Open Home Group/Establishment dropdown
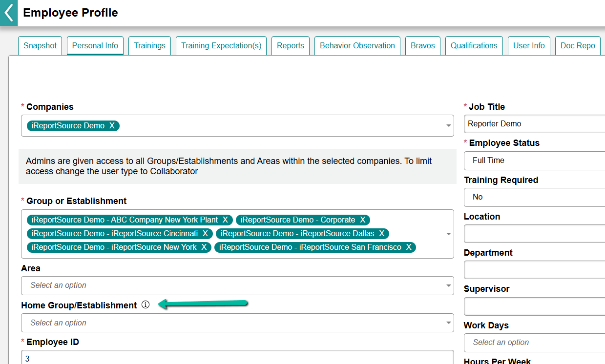 (x=237, y=323)
